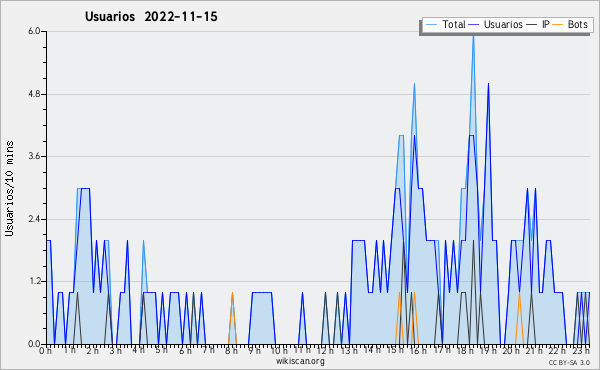600x370 pixels.
Task: Click the 0 h x-axis label
Action: pyautogui.click(x=45, y=351)
